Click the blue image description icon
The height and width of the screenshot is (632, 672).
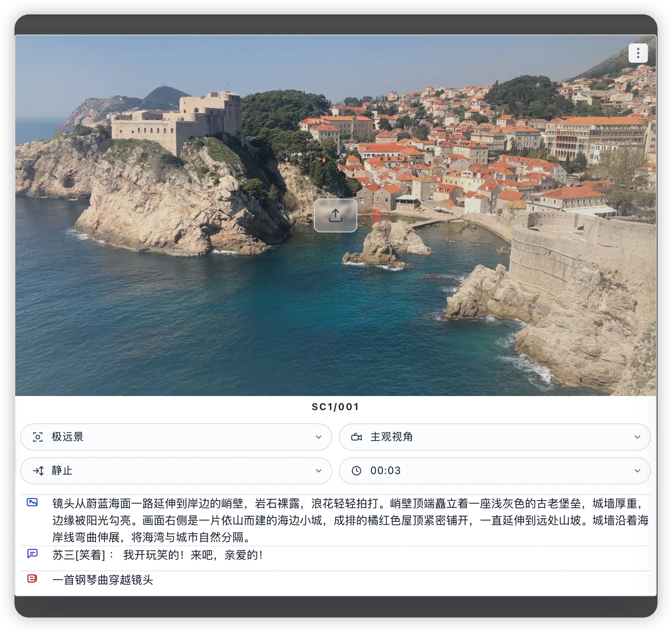(32, 503)
